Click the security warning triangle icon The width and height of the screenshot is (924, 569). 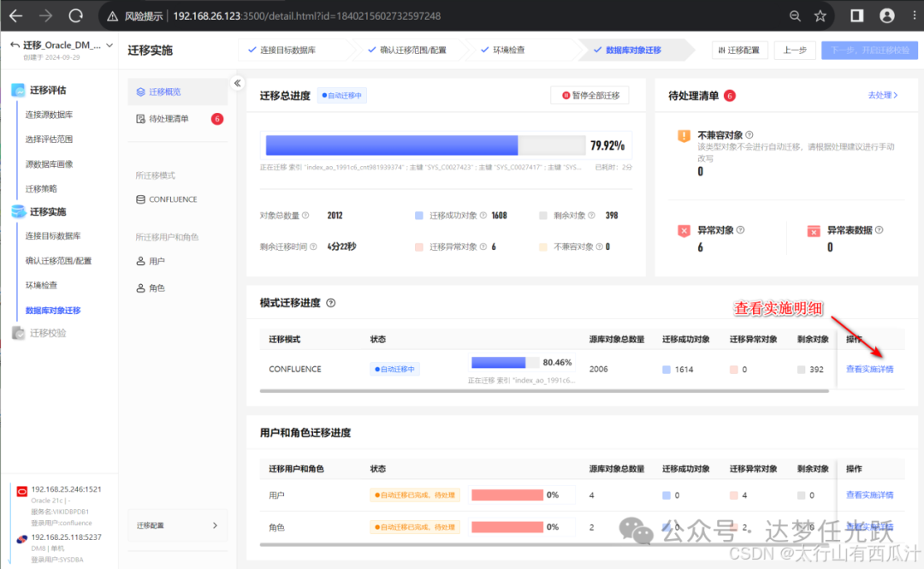(x=112, y=16)
